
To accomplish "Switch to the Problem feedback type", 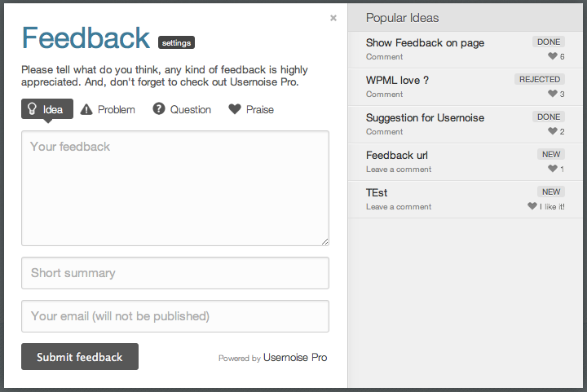I will click(108, 109).
